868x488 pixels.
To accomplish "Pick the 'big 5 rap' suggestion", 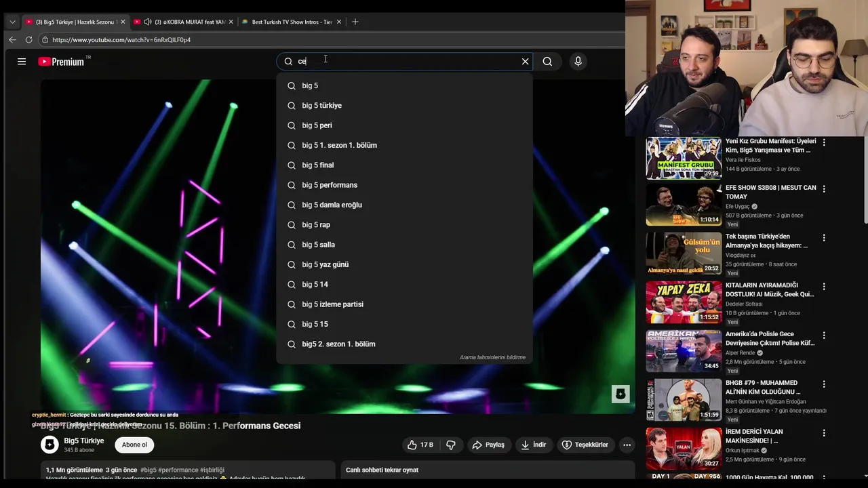I will pos(404,225).
